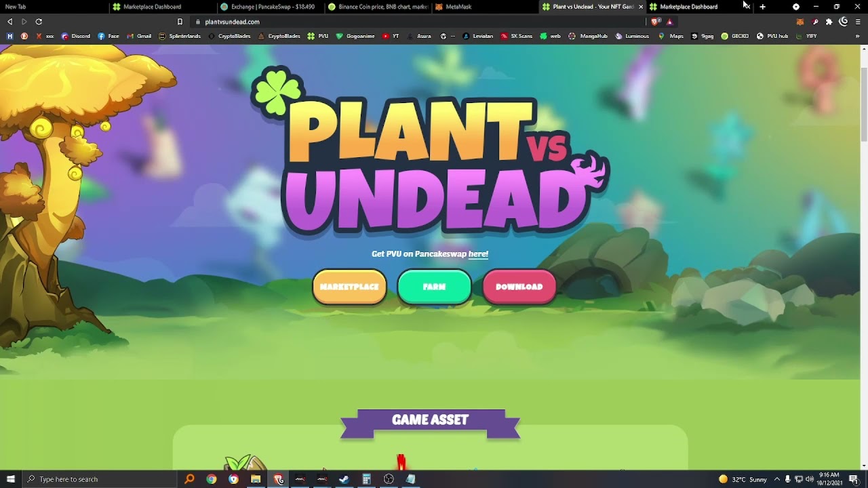Open Brave Rewards triangle icon
This screenshot has height=488, width=868.
coord(670,22)
